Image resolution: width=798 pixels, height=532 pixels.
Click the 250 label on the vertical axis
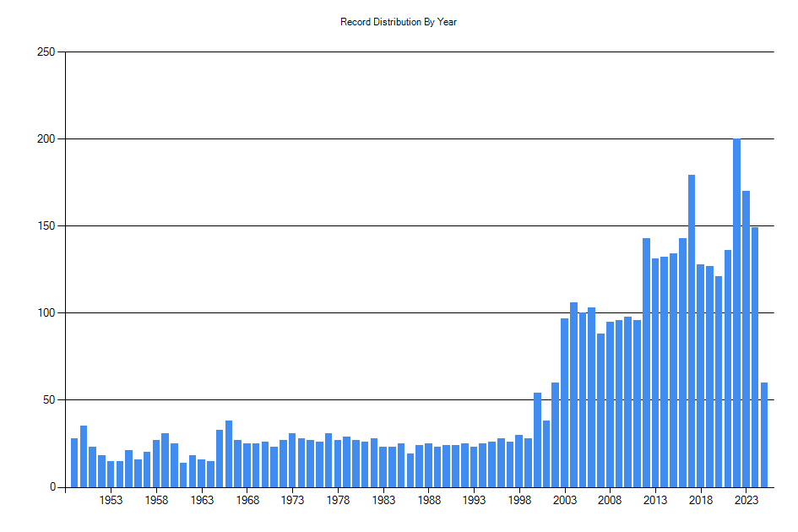click(x=46, y=52)
